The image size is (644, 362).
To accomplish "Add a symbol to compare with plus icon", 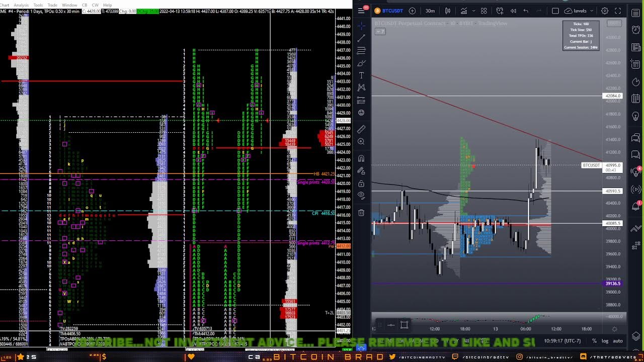I will pos(413,11).
